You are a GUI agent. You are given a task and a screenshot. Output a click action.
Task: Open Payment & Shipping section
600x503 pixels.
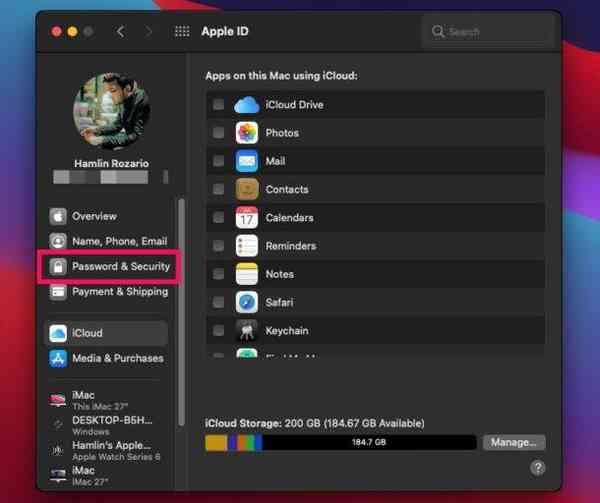click(107, 292)
